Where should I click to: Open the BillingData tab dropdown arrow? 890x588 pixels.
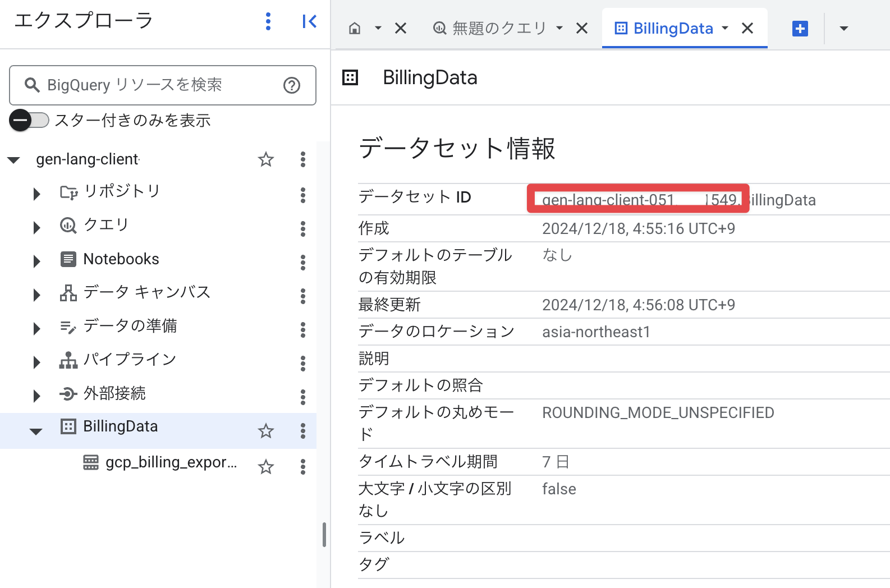[x=725, y=28]
